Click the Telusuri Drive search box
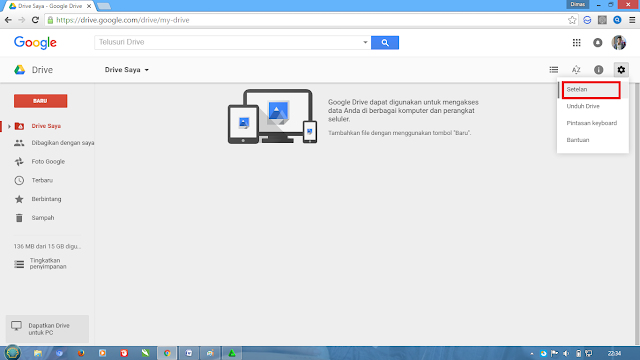640x360 pixels. 229,42
